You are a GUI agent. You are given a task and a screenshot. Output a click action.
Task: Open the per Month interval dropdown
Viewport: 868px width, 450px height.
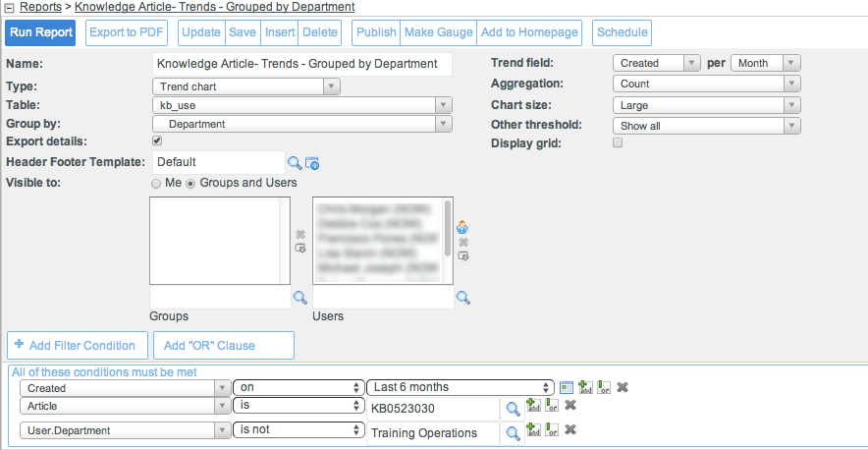pyautogui.click(x=766, y=63)
